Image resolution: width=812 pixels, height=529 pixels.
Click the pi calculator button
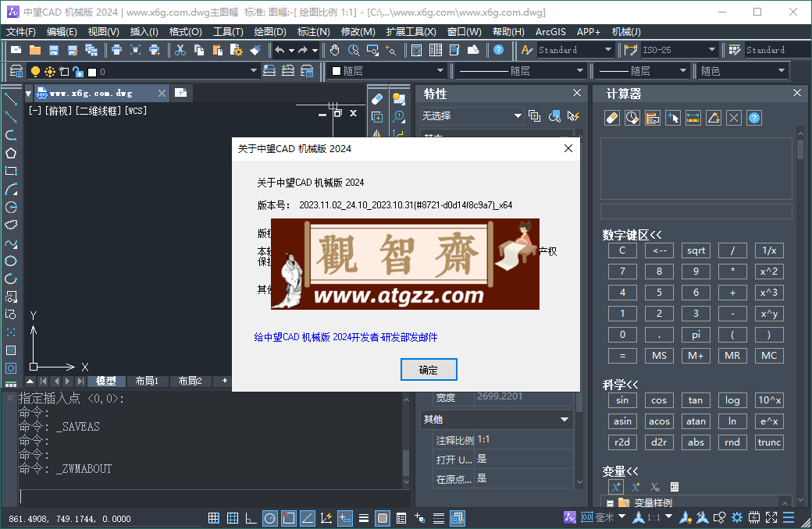696,335
